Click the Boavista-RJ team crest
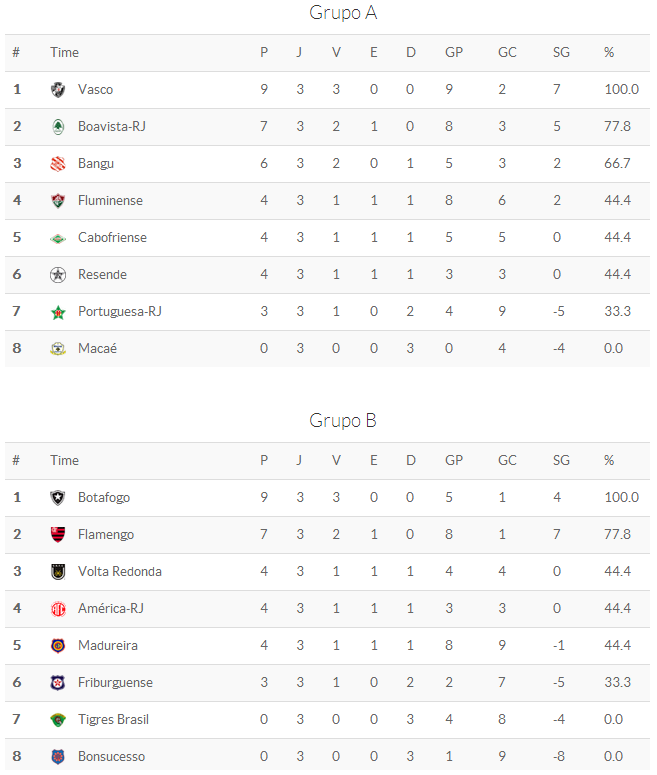Screen dimensions: 657x775 click(x=58, y=127)
